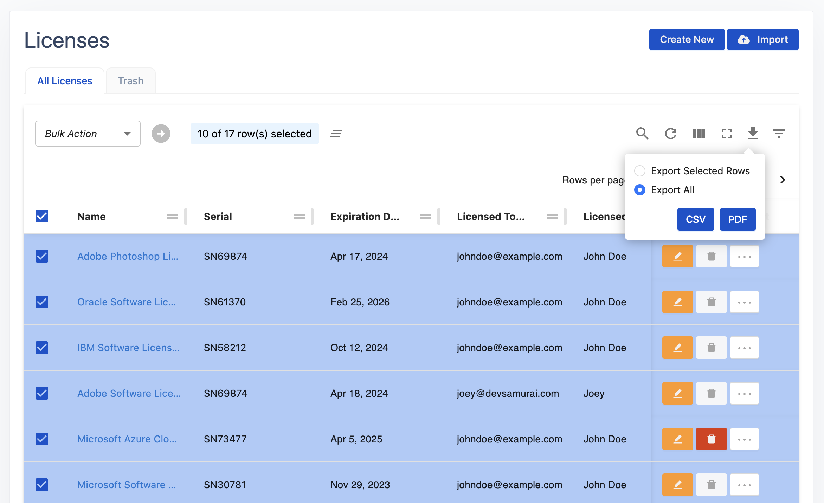Click the Licensed To column drag handle

(552, 217)
